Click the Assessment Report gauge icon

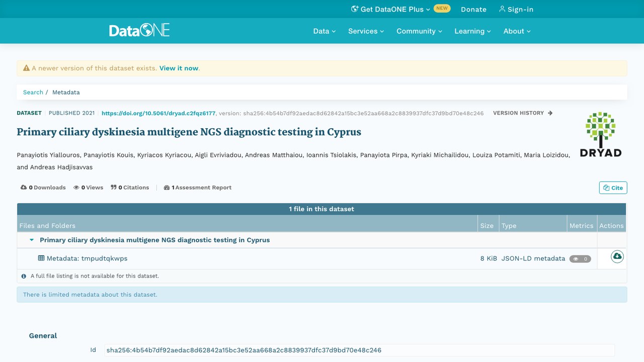[167, 188]
